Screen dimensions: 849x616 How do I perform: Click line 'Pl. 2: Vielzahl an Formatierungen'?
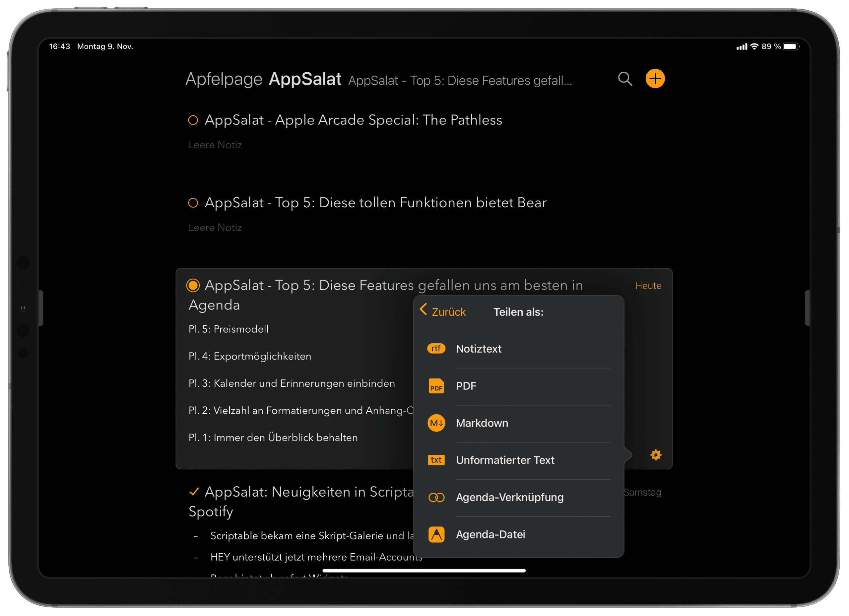coord(301,411)
